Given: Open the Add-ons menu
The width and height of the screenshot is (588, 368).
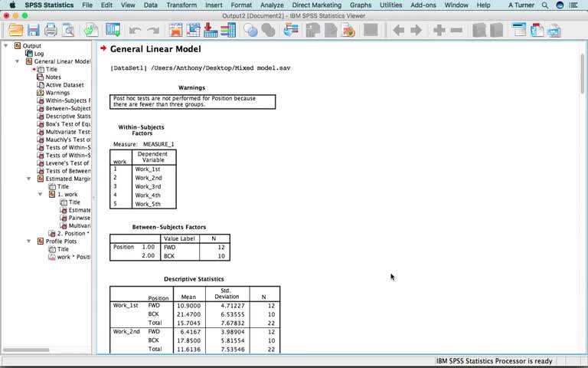Looking at the screenshot, I should pyautogui.click(x=423, y=5).
